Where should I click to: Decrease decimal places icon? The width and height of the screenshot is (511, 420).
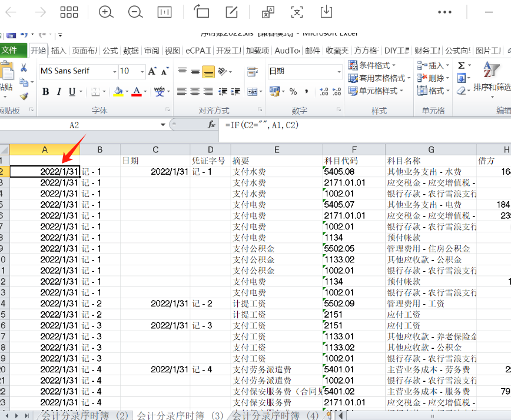tap(337, 92)
